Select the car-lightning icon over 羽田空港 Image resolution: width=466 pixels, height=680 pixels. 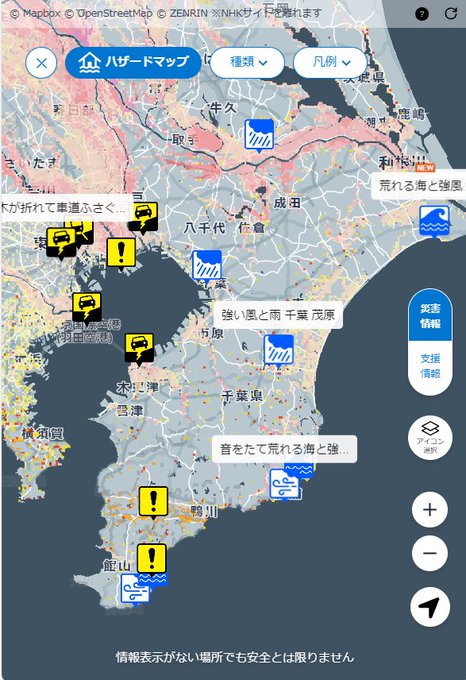coord(87,309)
